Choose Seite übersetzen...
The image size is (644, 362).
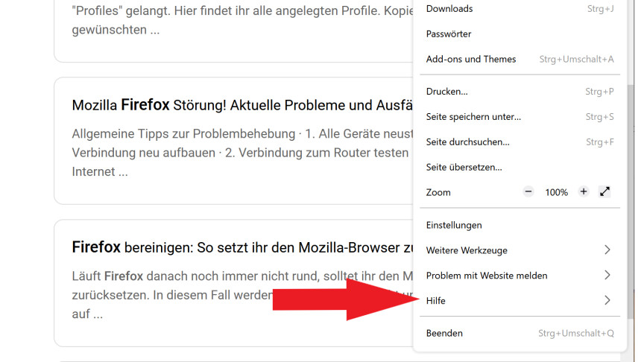coord(520,167)
